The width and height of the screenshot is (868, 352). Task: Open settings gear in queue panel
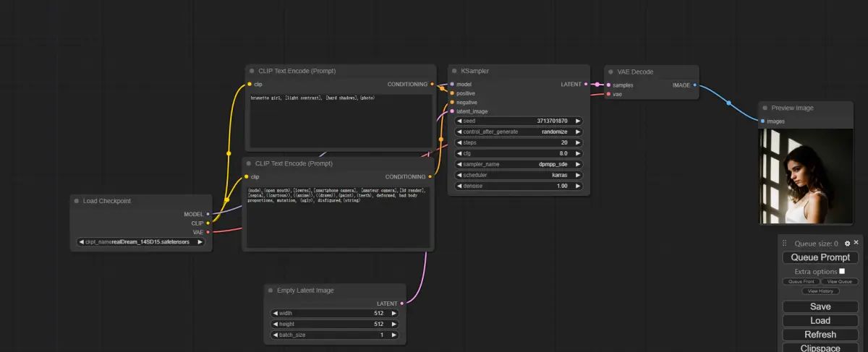coord(847,244)
